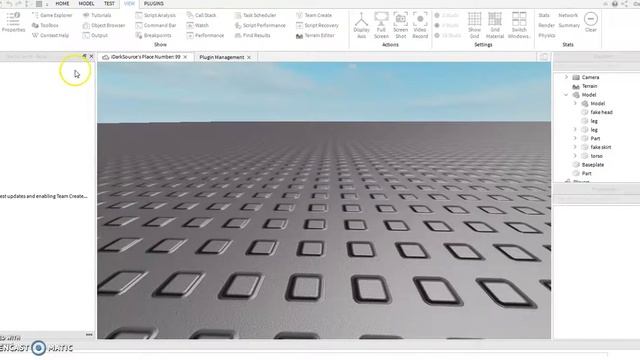Viewport: 640px width, 360px height.
Task: Toggle Display Axis in Actions group
Action: click(361, 25)
